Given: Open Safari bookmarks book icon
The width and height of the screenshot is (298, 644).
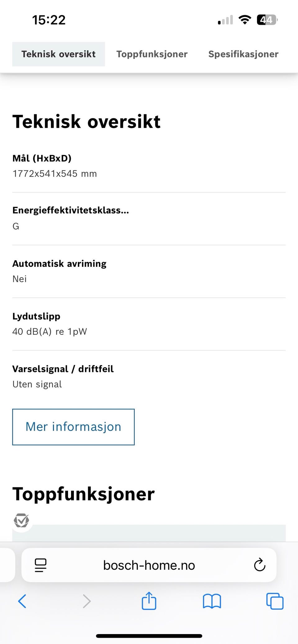Looking at the screenshot, I should click(212, 601).
